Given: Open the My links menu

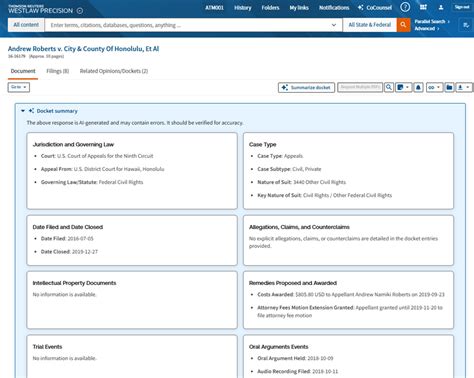Looking at the screenshot, I should 299,7.
